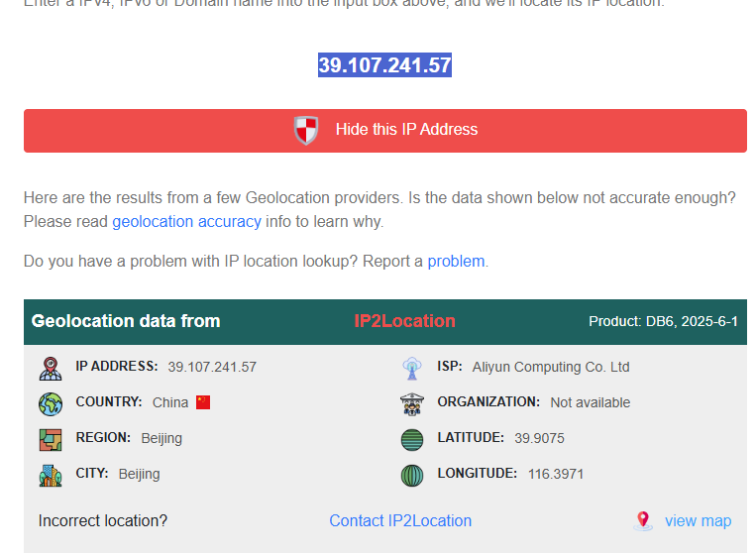Click the IP ADDRESS: label

coord(117,366)
